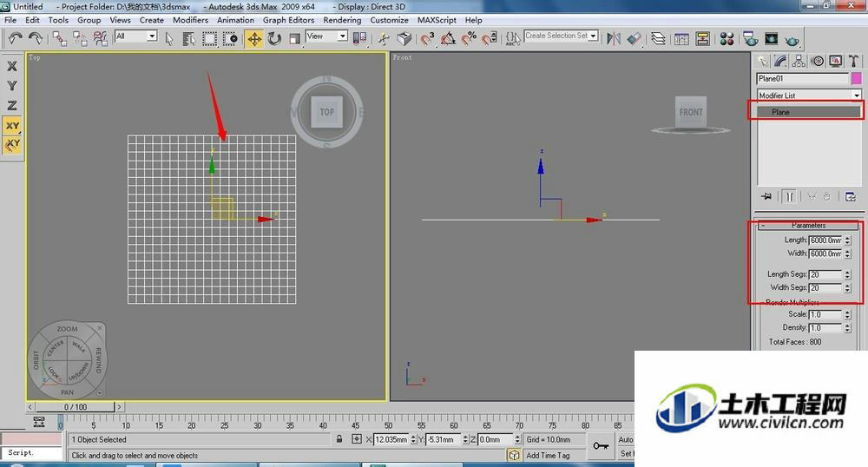868x467 pixels.
Task: Click the Plane01 object color swatch
Action: coord(857,79)
